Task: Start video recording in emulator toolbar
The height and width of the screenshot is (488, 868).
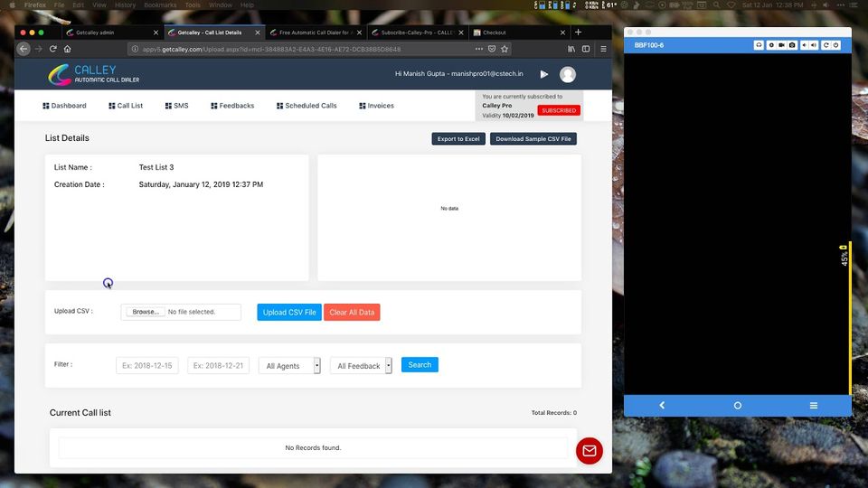Action: pos(781,45)
